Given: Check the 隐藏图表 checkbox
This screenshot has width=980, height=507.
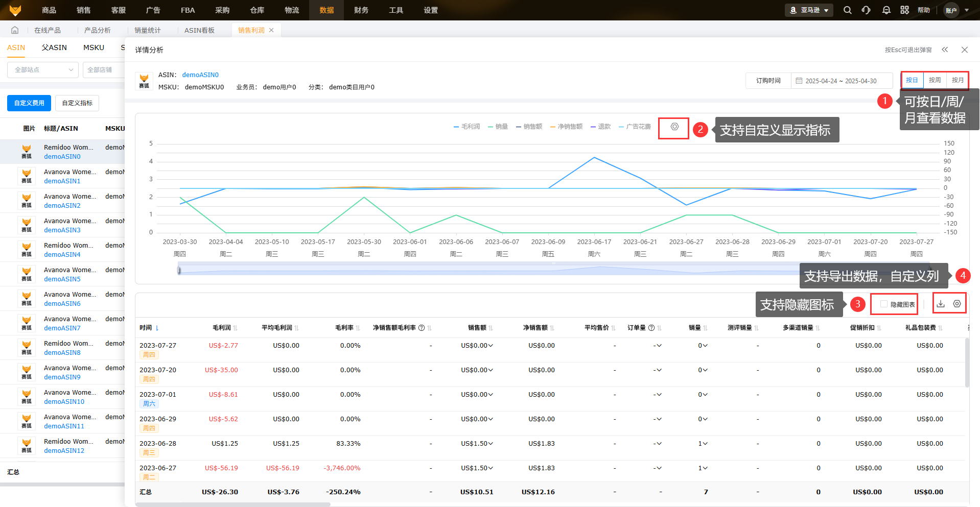Looking at the screenshot, I should tap(884, 304).
